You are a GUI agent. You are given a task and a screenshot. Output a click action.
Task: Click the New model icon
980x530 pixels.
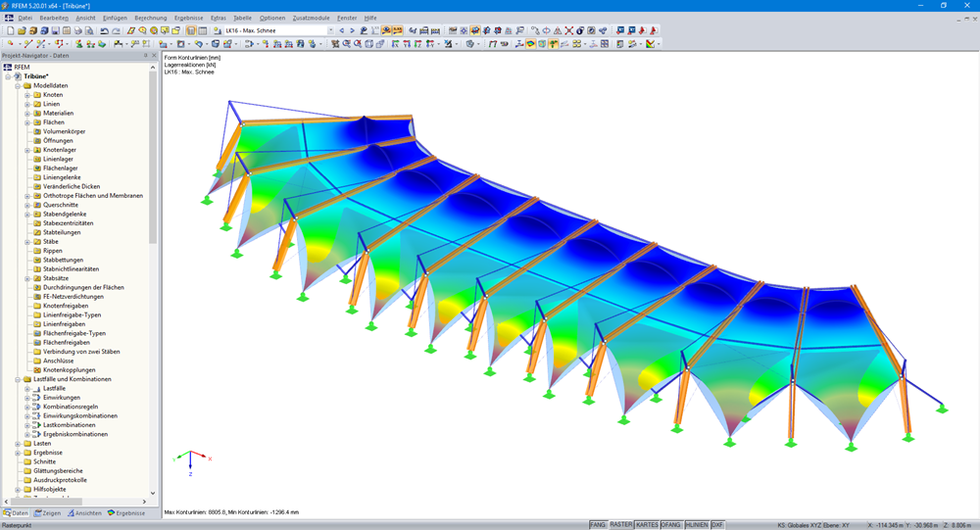(11, 30)
